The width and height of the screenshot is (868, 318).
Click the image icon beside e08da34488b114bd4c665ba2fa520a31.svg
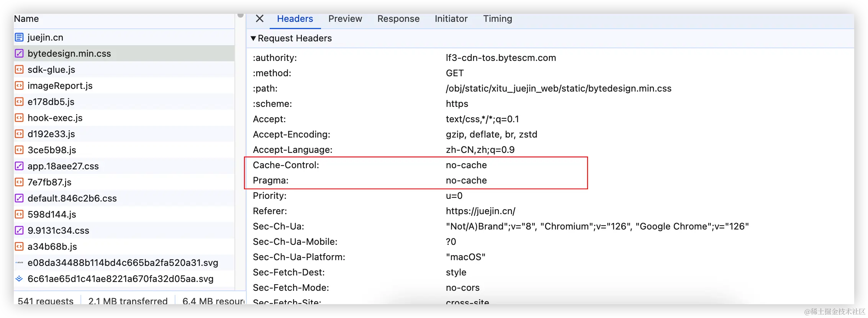19,262
